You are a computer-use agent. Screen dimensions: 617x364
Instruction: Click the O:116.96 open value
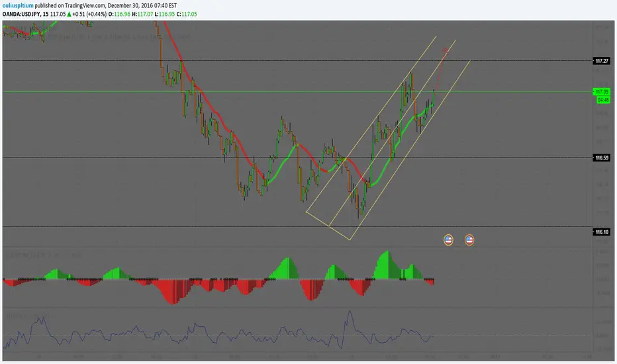120,14
